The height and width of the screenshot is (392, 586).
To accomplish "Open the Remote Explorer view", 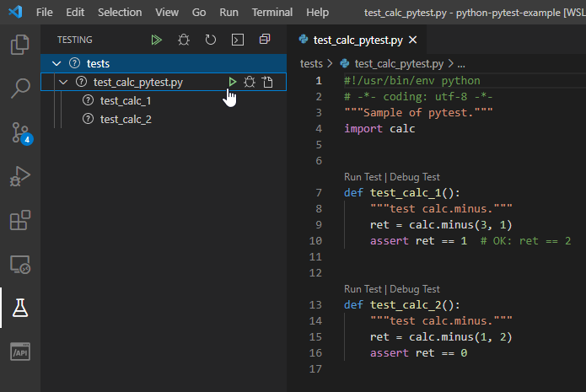I will 19,264.
